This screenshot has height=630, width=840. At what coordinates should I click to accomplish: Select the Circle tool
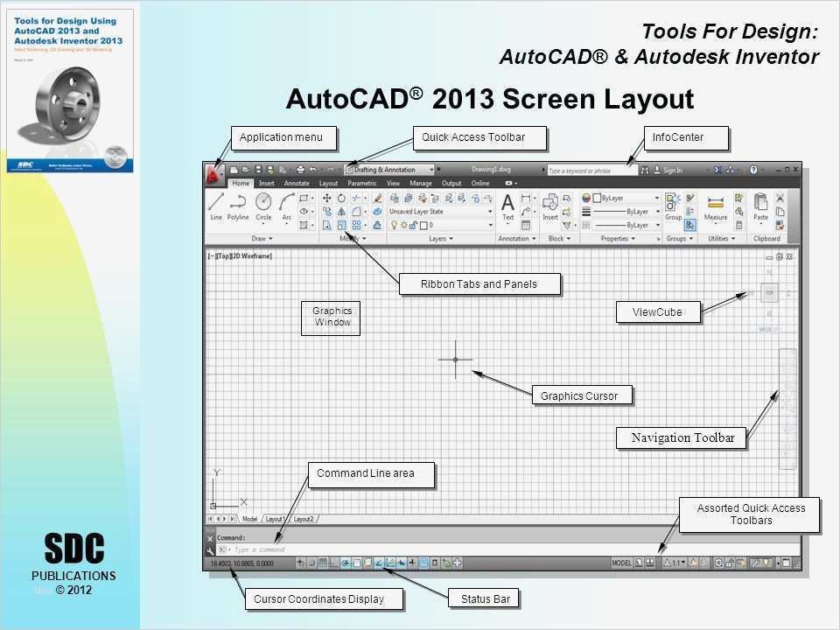pyautogui.click(x=263, y=206)
